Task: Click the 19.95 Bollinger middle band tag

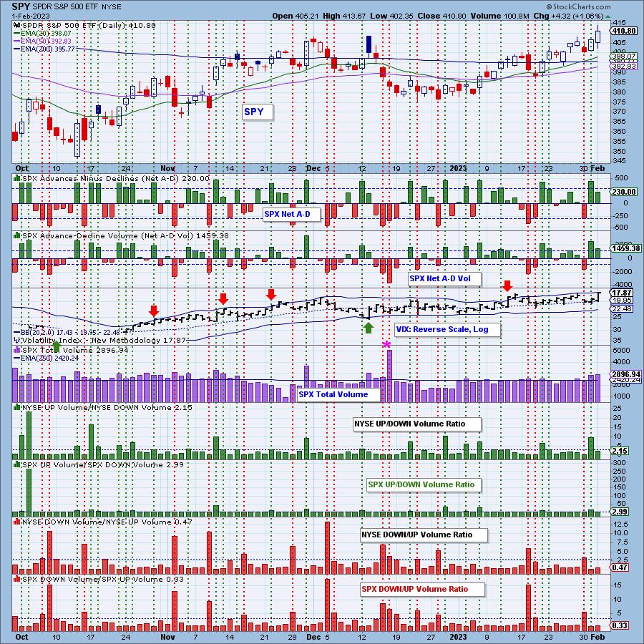Action: tap(622, 301)
